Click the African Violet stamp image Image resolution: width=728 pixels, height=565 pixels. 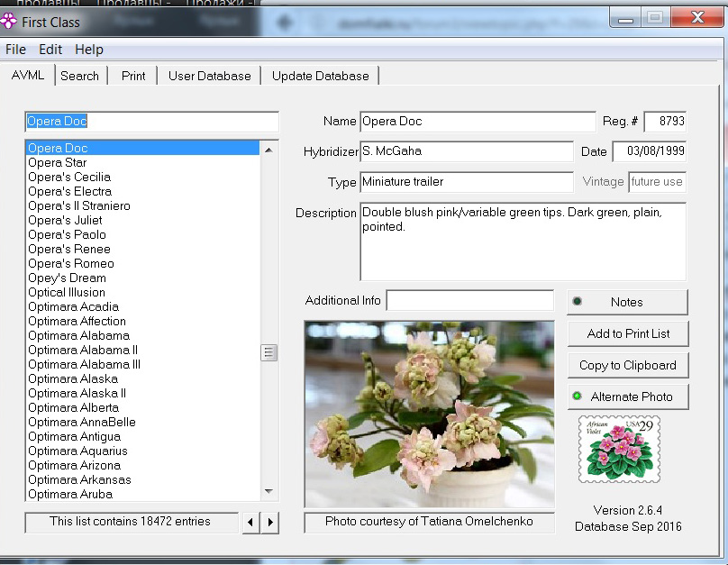pyautogui.click(x=619, y=449)
